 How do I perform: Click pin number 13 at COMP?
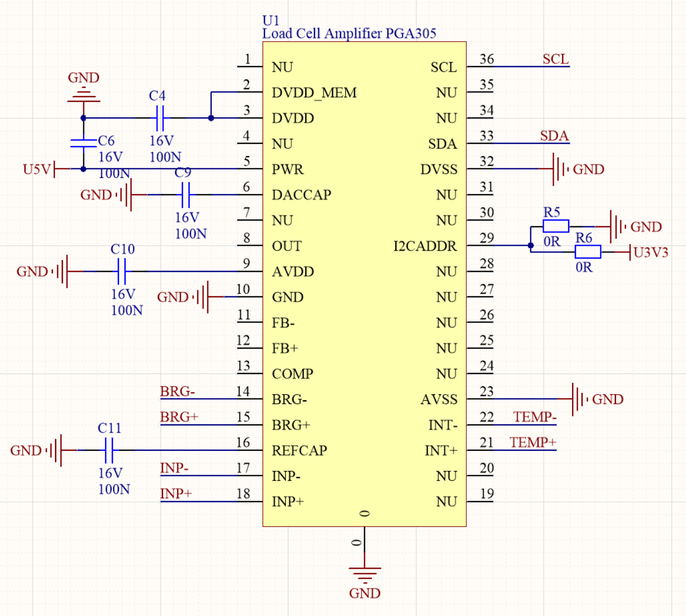[x=243, y=366]
